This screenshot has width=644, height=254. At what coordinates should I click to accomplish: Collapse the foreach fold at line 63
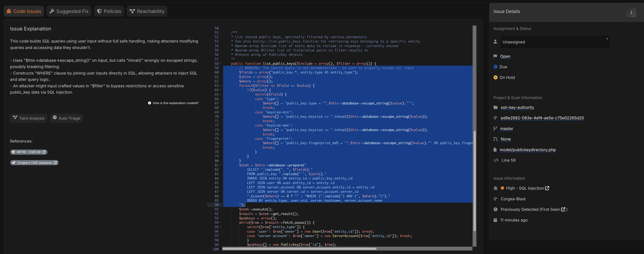point(221,86)
